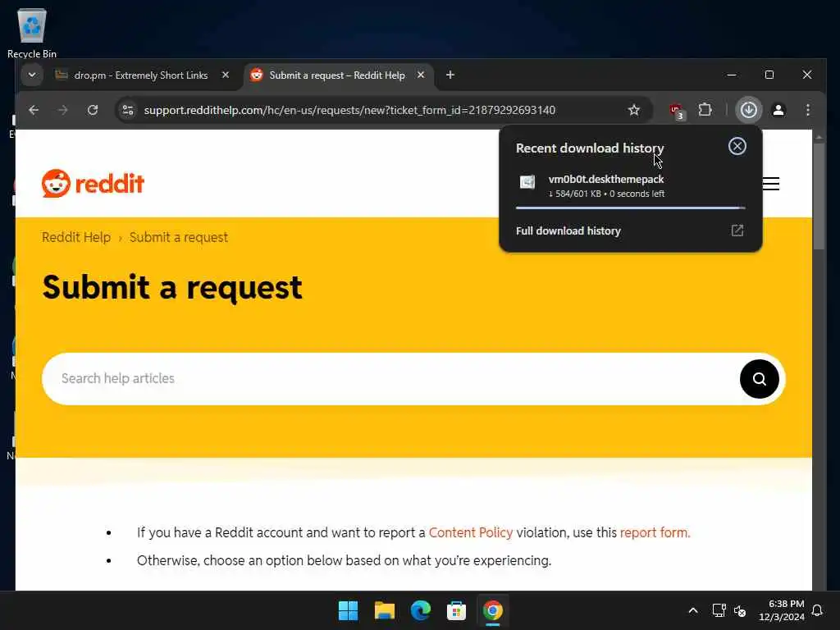Open File Explorer from the taskbar
Image resolution: width=840 pixels, height=630 pixels.
click(384, 610)
